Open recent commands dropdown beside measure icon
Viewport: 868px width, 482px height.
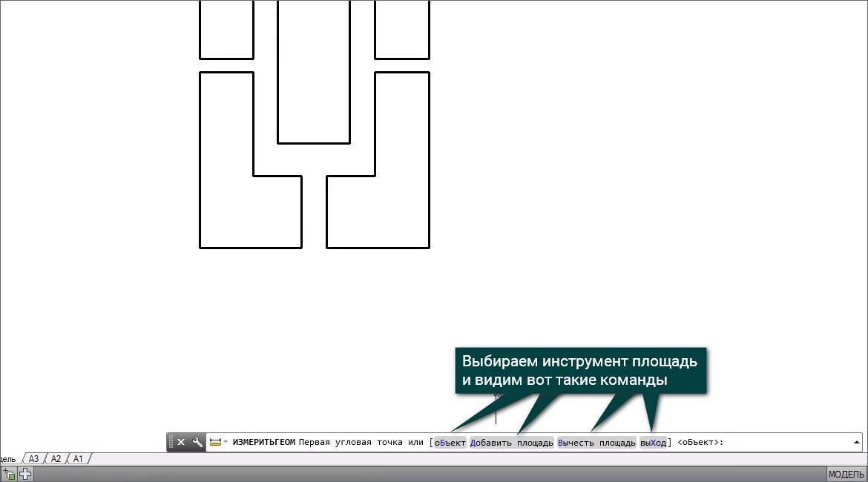tap(226, 442)
